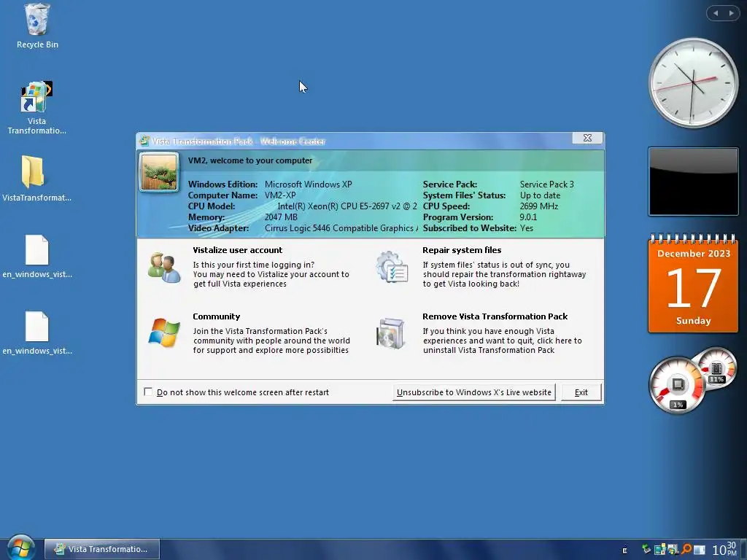
Task: Close the Welcome Center window
Action: coord(587,138)
